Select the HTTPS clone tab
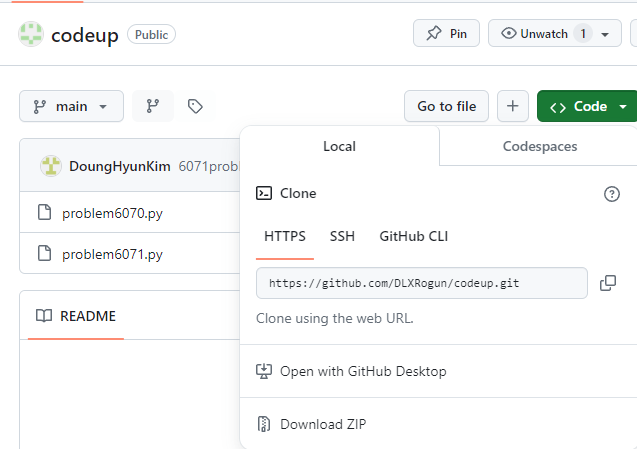Viewport: 637px width, 449px height. pyautogui.click(x=285, y=236)
